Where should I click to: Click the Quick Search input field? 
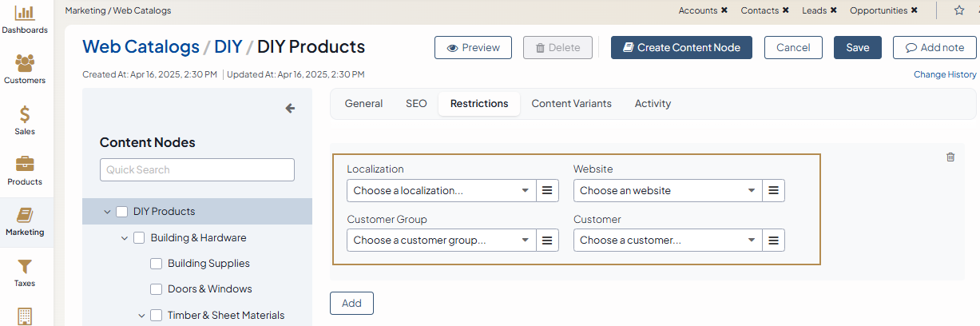(x=196, y=169)
